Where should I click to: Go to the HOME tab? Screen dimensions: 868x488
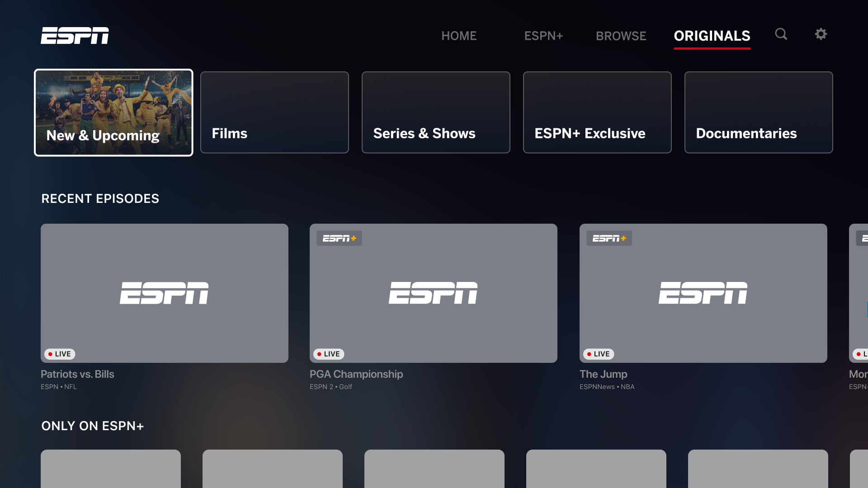coord(459,36)
